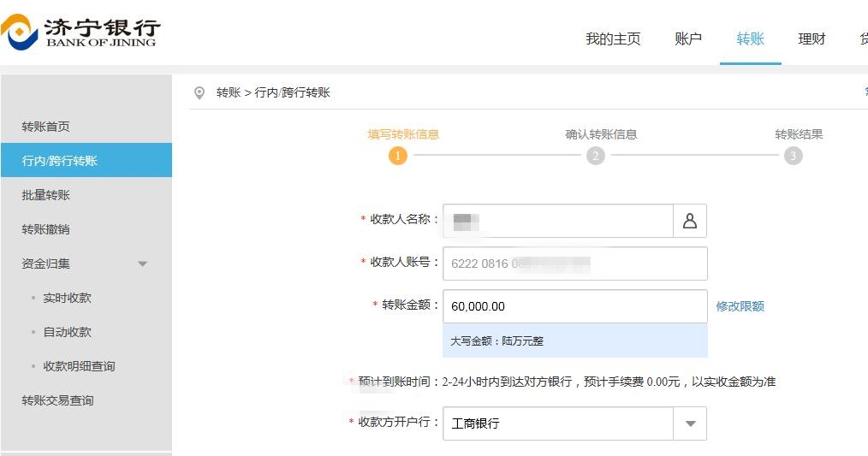The width and height of the screenshot is (868, 456).
Task: Open the 账户 top menu
Action: tap(688, 38)
